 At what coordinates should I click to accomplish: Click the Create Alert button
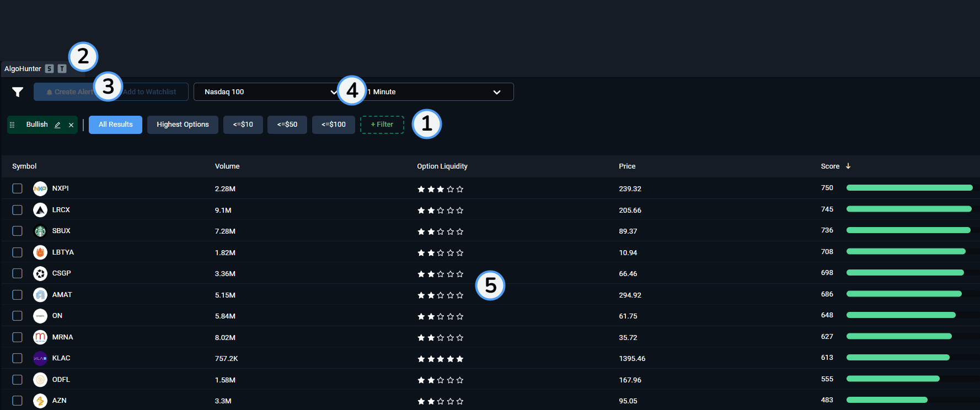coord(69,92)
